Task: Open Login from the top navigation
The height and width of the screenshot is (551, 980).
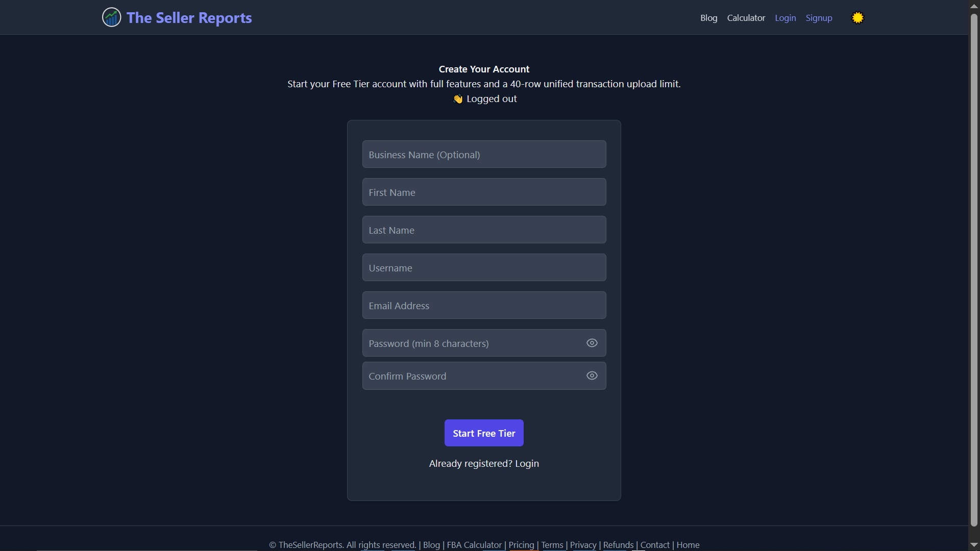Action: [x=785, y=18]
